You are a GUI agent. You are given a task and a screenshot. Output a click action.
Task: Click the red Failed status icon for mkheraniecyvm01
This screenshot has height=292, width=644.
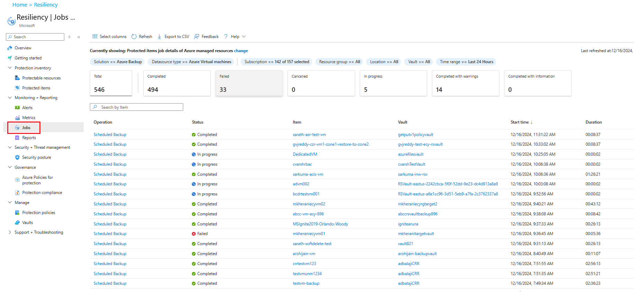pyautogui.click(x=194, y=234)
